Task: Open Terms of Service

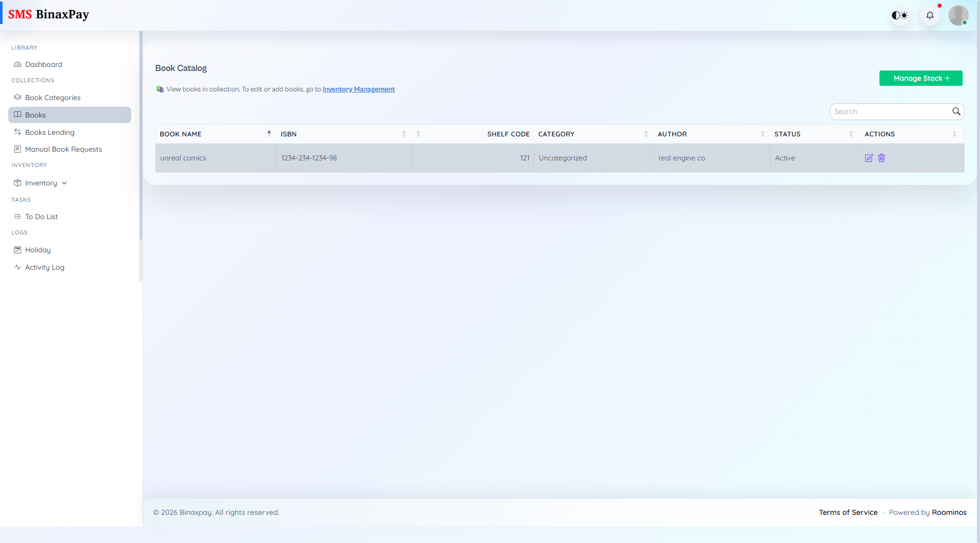Action: (x=848, y=512)
